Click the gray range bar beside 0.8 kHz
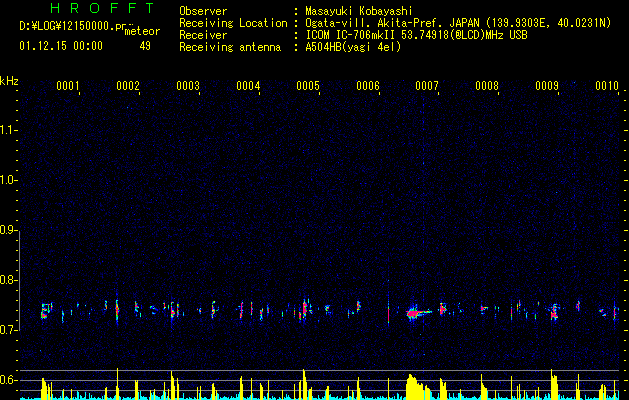 click(x=20, y=280)
